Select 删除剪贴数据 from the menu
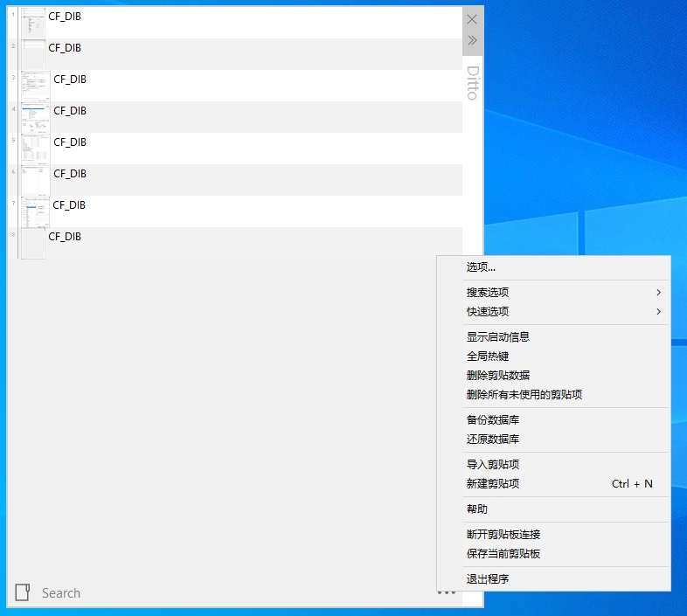The width and height of the screenshot is (687, 616). (x=498, y=376)
